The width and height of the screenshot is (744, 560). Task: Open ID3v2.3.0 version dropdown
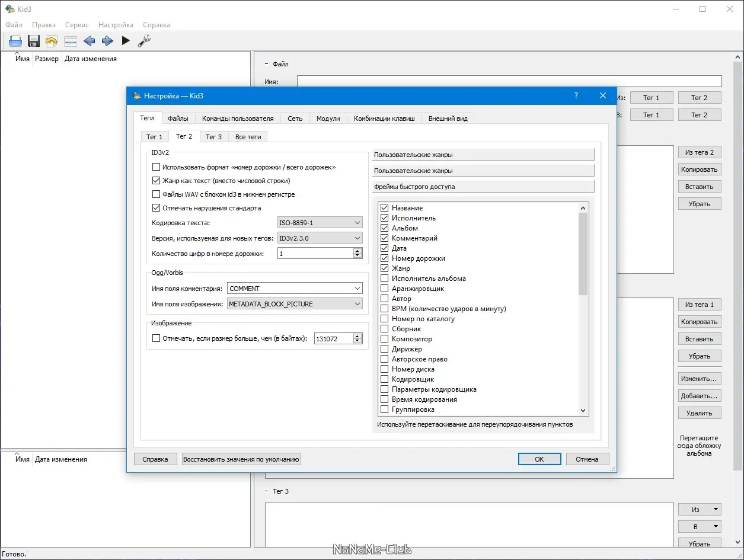click(320, 238)
